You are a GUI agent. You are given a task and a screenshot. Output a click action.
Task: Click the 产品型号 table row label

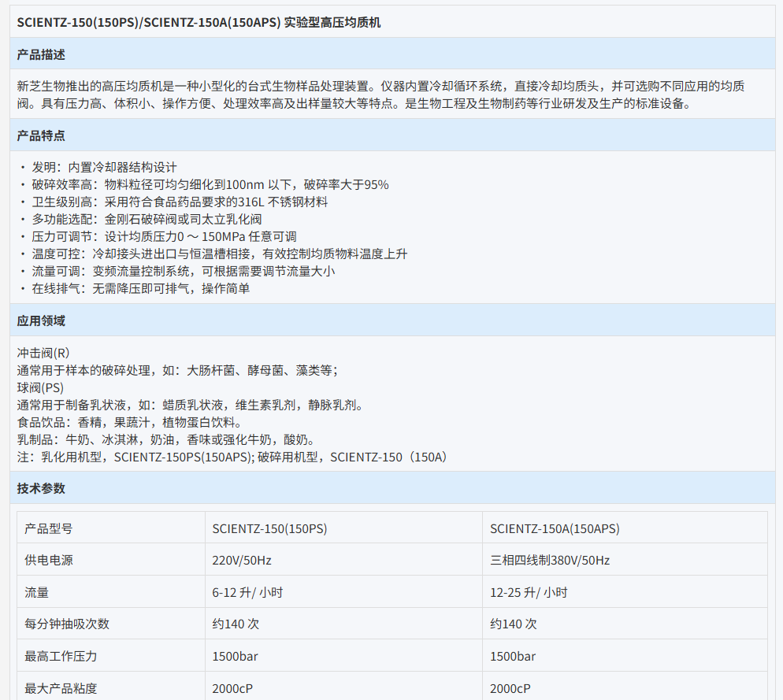click(x=49, y=528)
